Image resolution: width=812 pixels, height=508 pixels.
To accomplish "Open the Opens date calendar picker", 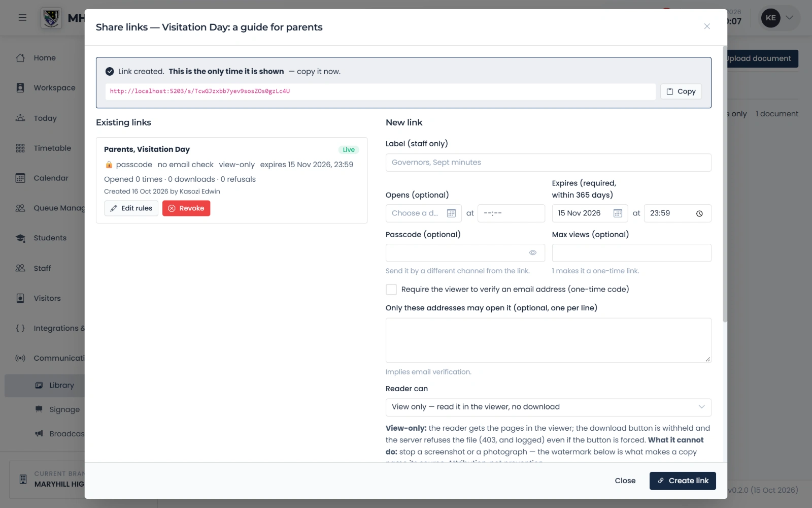I will pyautogui.click(x=451, y=213).
